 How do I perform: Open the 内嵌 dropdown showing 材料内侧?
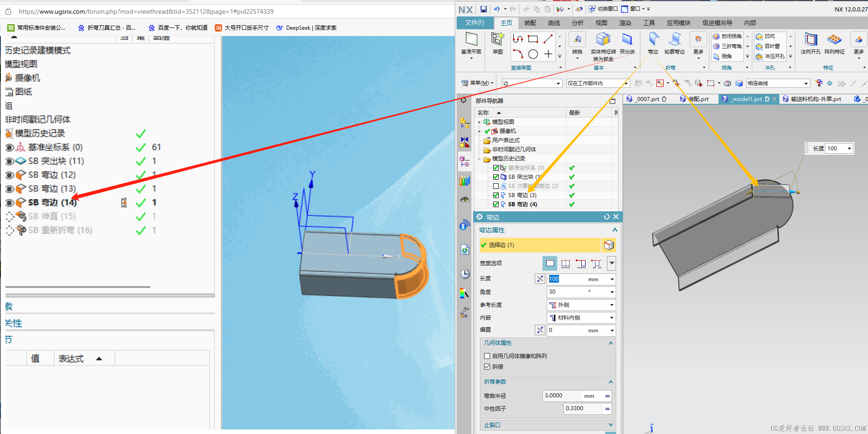click(x=581, y=318)
